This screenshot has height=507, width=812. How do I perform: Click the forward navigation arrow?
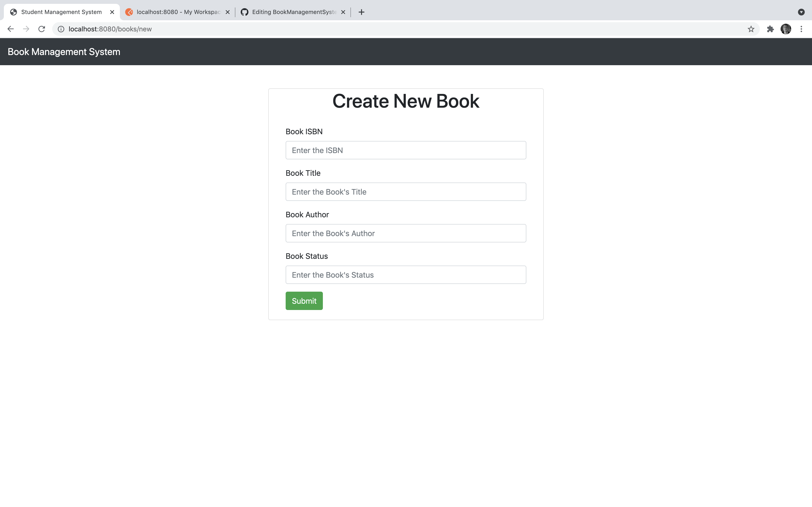26,29
